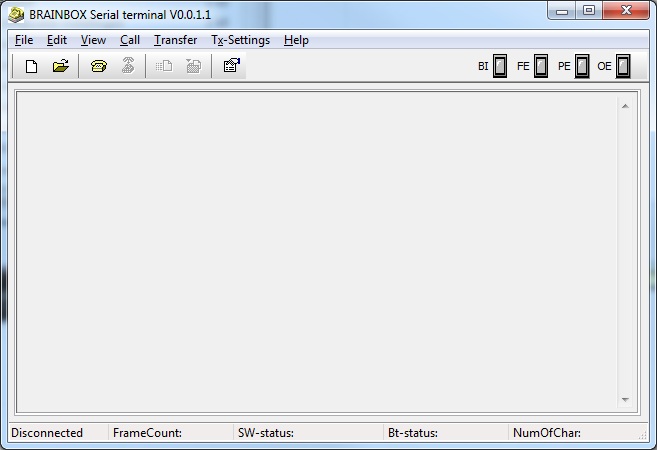Click the greyed-out receive file toolbar icon
657x450 pixels.
(194, 66)
